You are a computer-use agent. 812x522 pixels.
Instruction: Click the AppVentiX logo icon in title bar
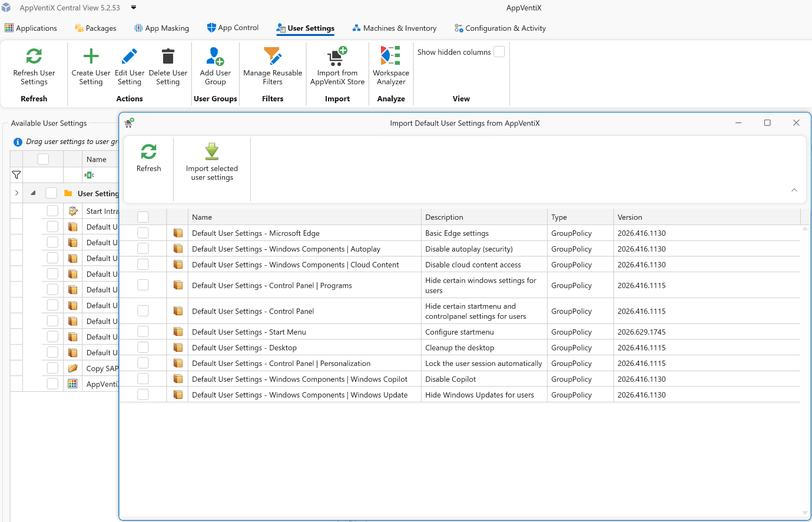click(x=6, y=8)
